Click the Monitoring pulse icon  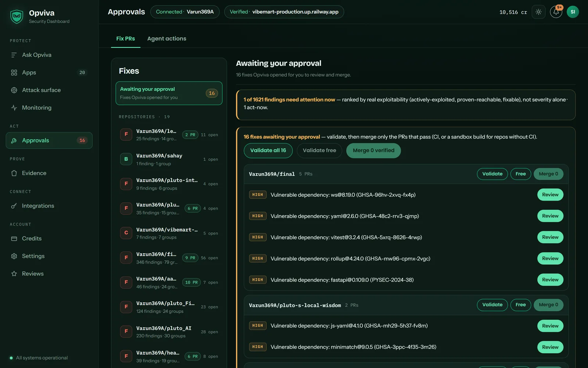tap(14, 108)
